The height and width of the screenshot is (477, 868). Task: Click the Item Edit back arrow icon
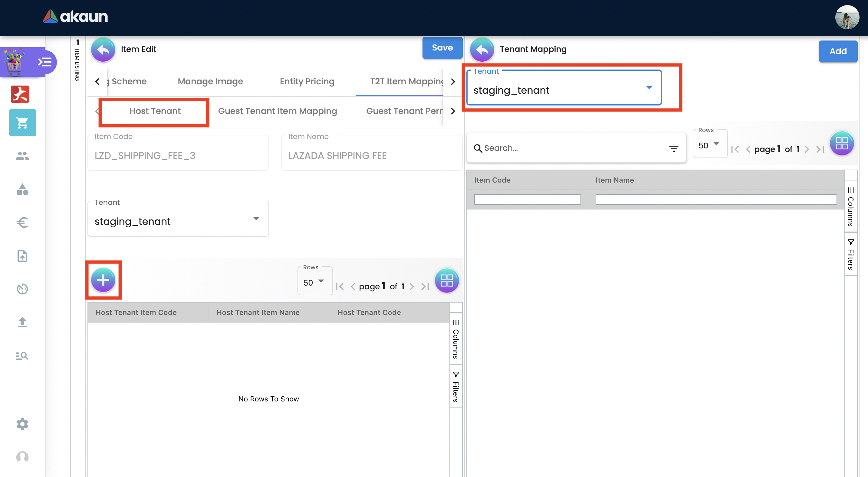tap(103, 50)
